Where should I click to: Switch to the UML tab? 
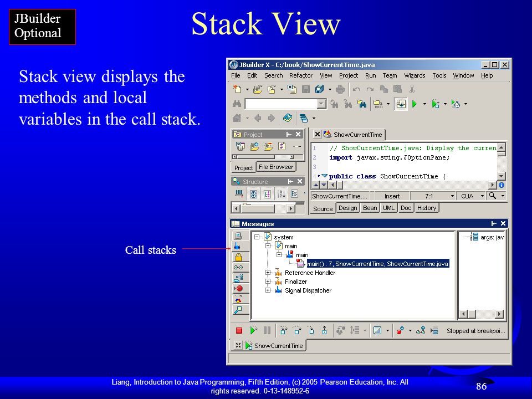[x=388, y=208]
